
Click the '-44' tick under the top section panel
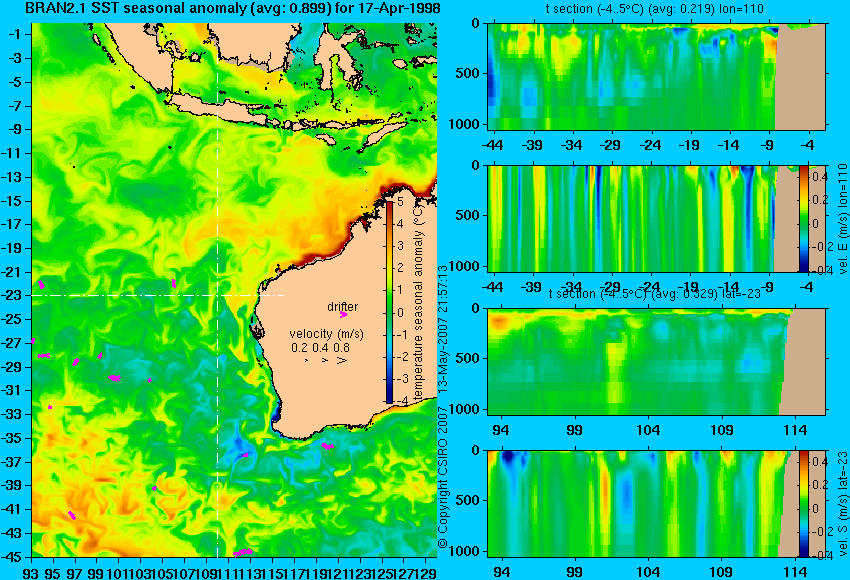pos(492,146)
